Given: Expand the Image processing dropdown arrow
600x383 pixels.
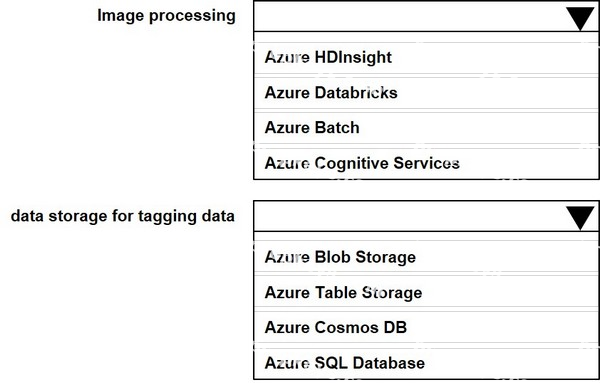Looking at the screenshot, I should (580, 18).
